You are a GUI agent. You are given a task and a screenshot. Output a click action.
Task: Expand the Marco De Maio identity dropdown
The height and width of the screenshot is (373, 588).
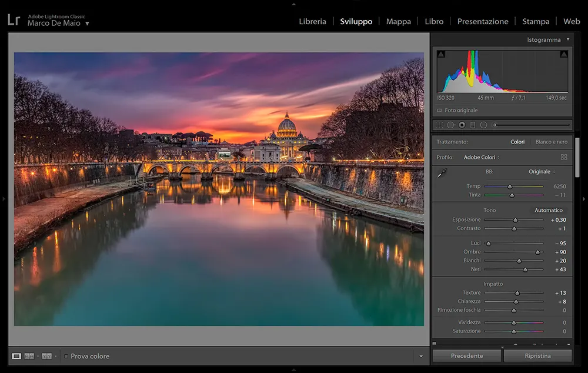[86, 24]
